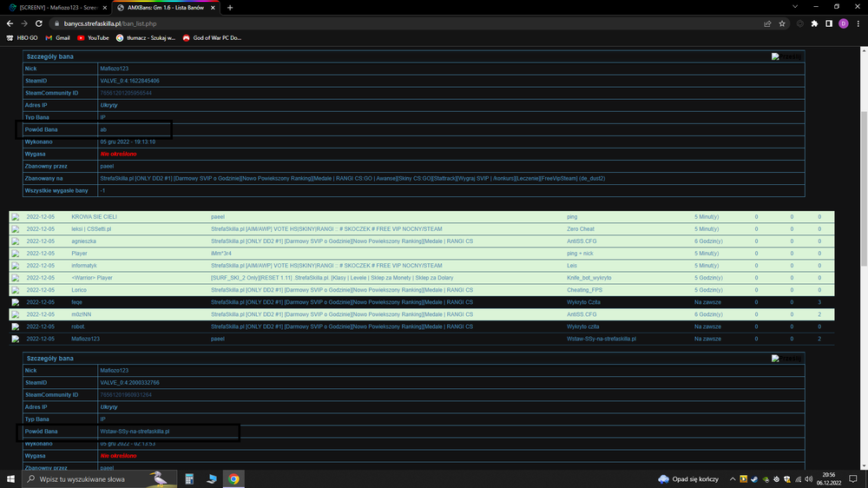Open the HBO GO bookmark
Image resolution: width=868 pixels, height=488 pixels.
point(23,37)
